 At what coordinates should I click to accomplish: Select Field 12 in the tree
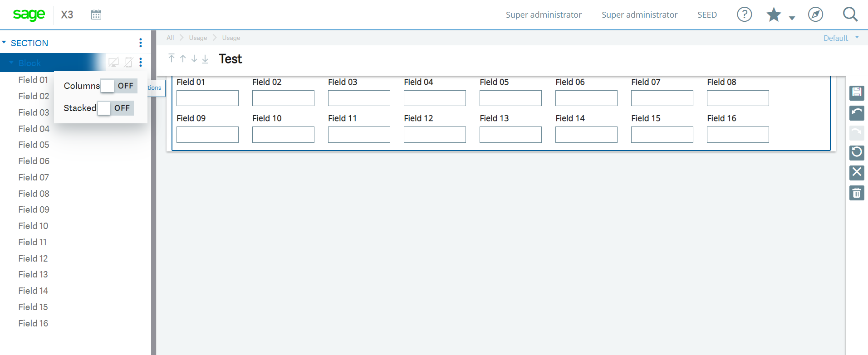pos(33,258)
